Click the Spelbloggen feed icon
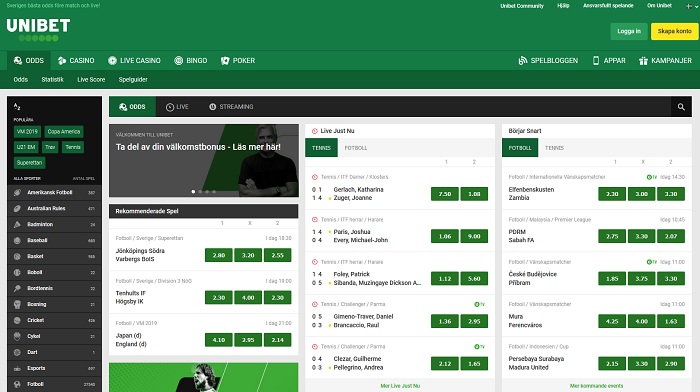The height and width of the screenshot is (392, 700). click(x=522, y=60)
